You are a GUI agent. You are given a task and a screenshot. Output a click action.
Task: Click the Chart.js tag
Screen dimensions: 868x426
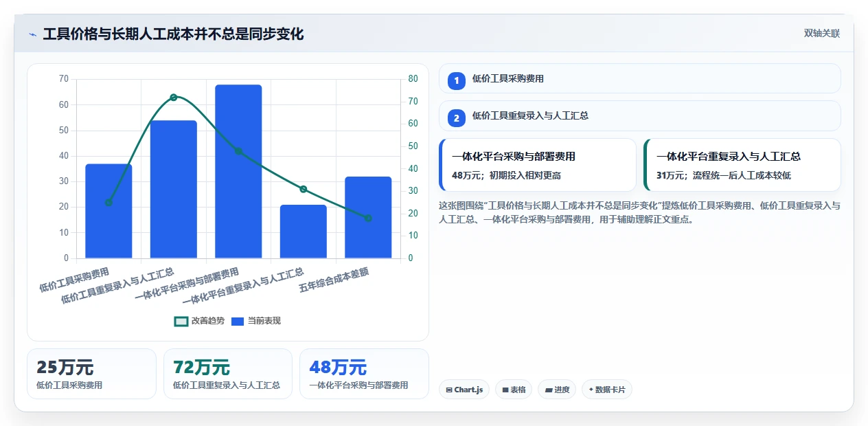464,390
